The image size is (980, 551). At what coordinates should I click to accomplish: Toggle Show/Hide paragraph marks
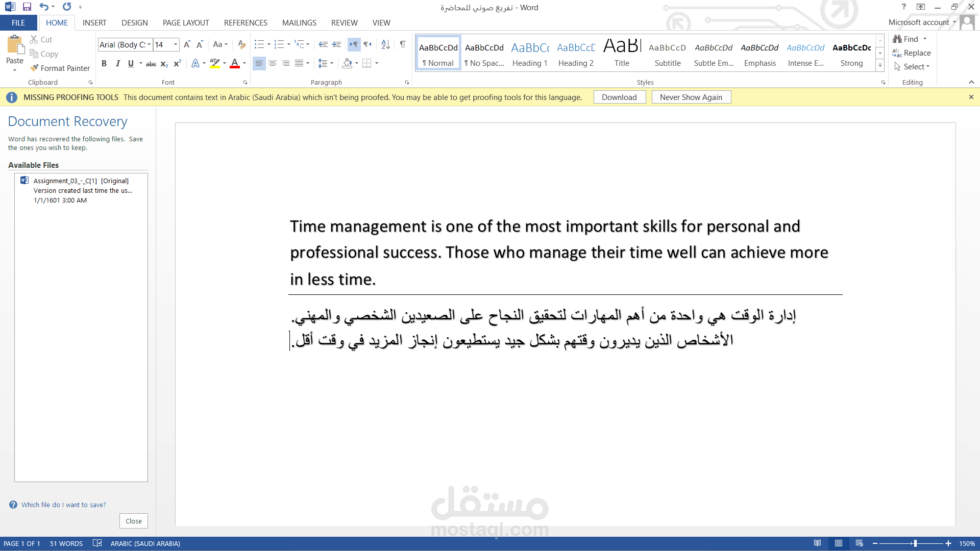[x=403, y=44]
